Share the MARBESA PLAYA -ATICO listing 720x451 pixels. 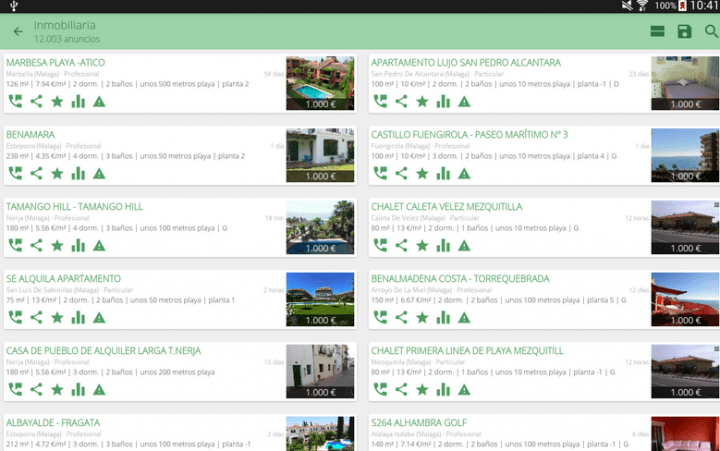[x=36, y=101]
